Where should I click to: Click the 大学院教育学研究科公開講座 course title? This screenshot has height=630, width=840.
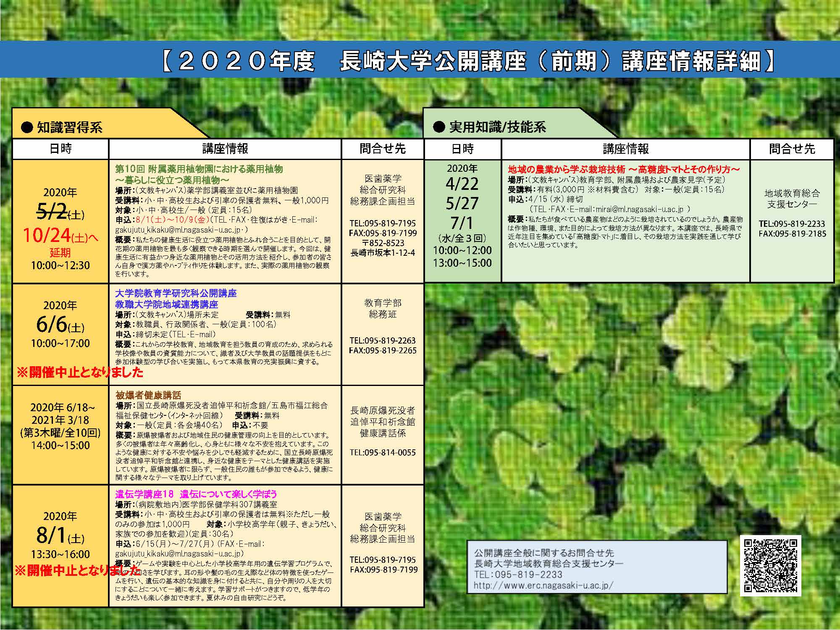[176, 293]
